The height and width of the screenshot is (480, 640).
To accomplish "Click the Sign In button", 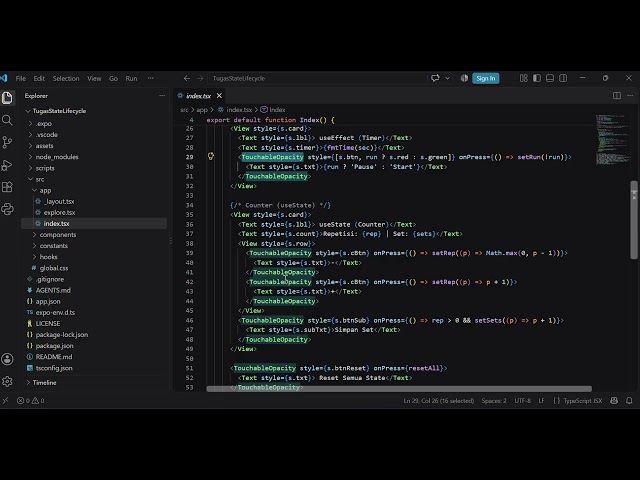I will (x=486, y=78).
